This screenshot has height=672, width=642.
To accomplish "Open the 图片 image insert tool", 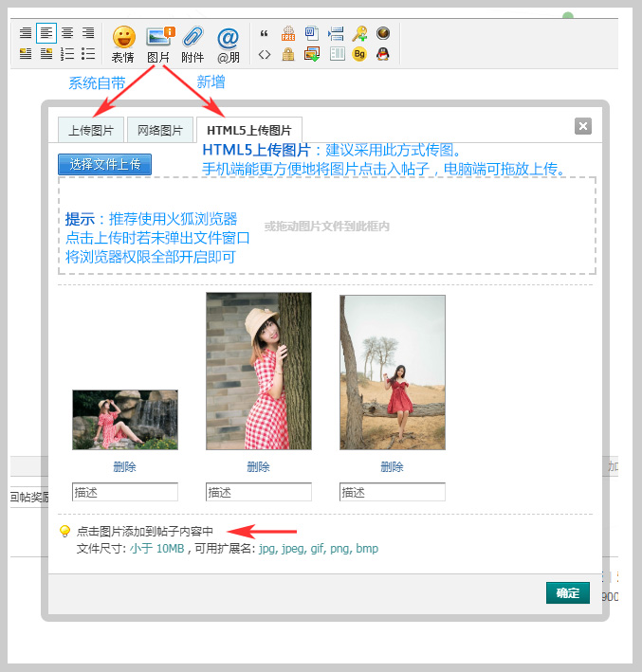I will pos(159,44).
